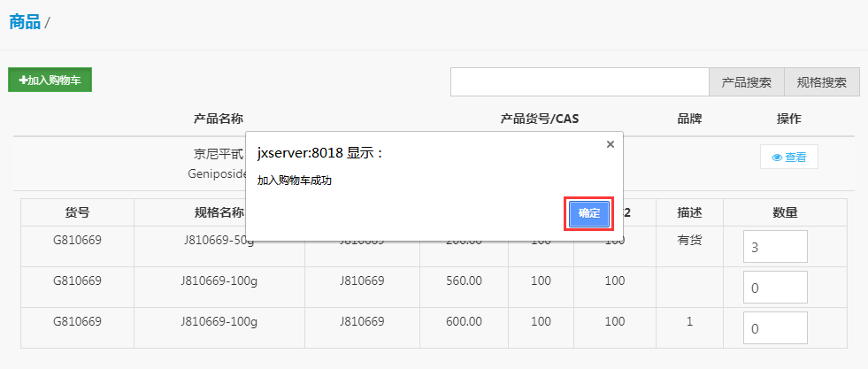Focus the product search text field
The image size is (868, 369).
click(580, 82)
